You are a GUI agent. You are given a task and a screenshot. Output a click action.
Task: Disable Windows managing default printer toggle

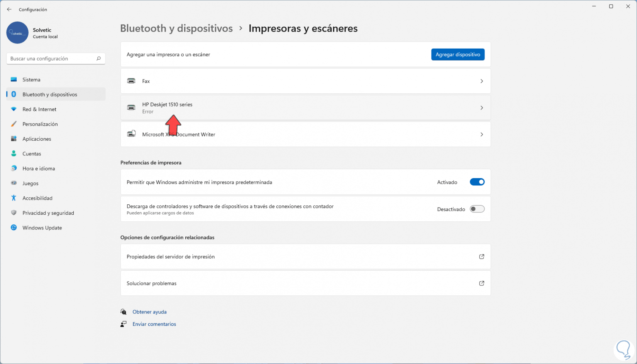click(x=477, y=182)
